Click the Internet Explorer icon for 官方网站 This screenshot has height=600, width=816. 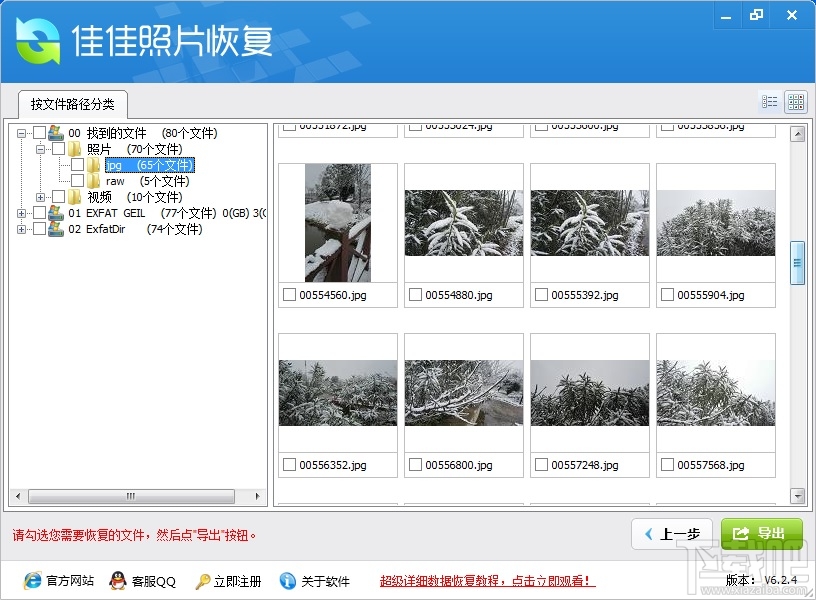click(32, 580)
